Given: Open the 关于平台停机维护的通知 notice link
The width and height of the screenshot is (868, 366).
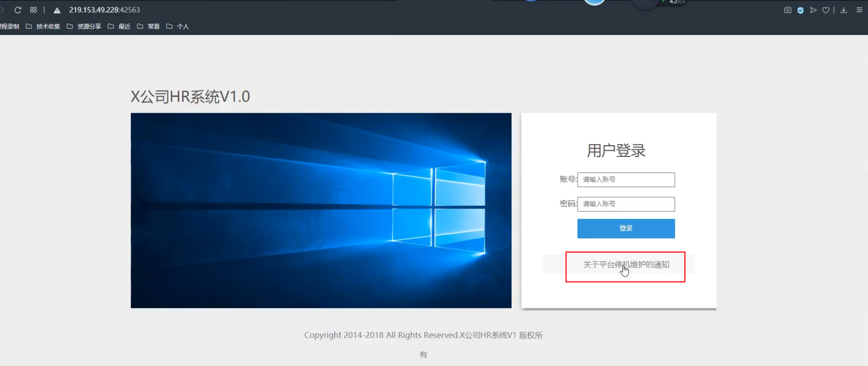Looking at the screenshot, I should [626, 264].
